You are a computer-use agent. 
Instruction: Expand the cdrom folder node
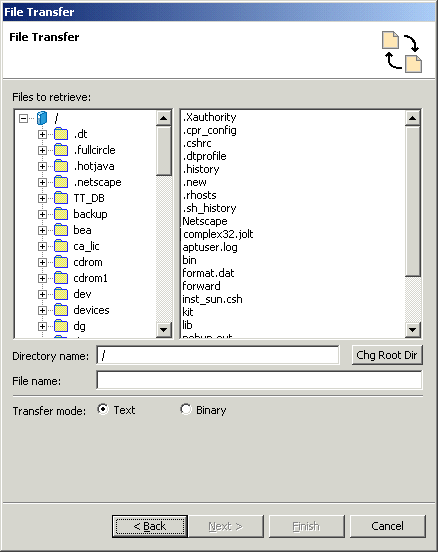click(42, 263)
